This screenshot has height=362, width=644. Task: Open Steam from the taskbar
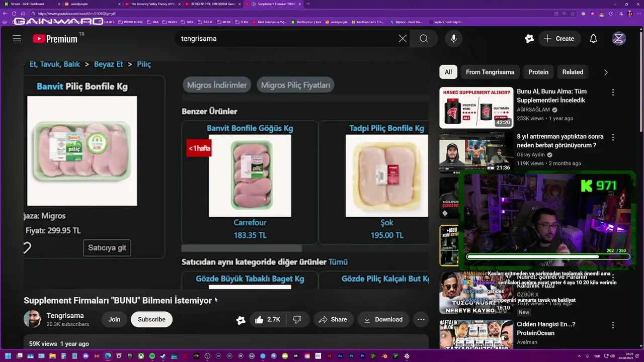(163, 356)
